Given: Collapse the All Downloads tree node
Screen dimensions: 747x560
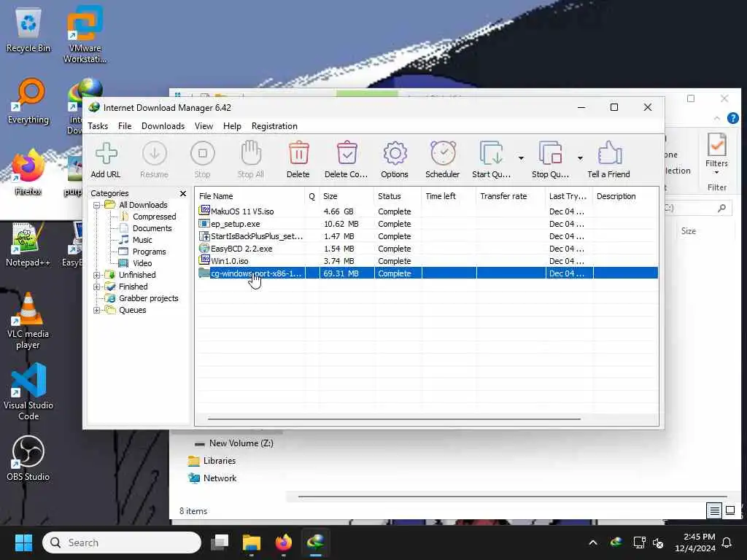Looking at the screenshot, I should pos(97,205).
